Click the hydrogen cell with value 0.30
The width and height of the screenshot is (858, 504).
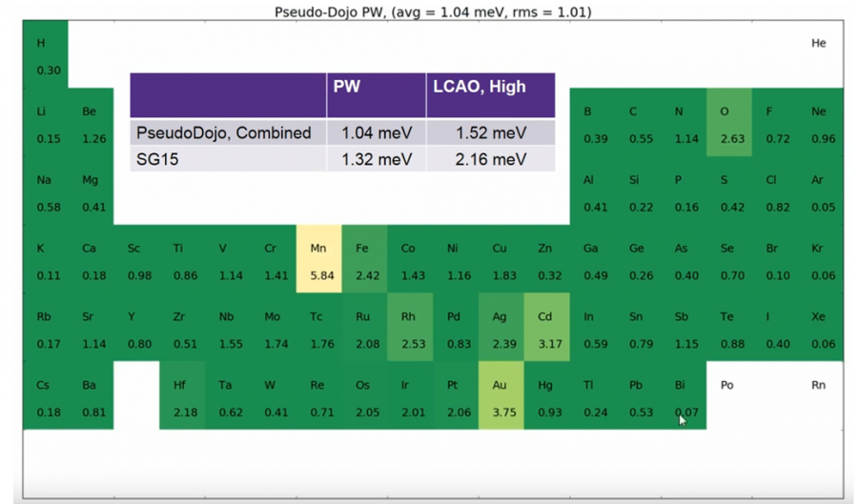(46, 54)
